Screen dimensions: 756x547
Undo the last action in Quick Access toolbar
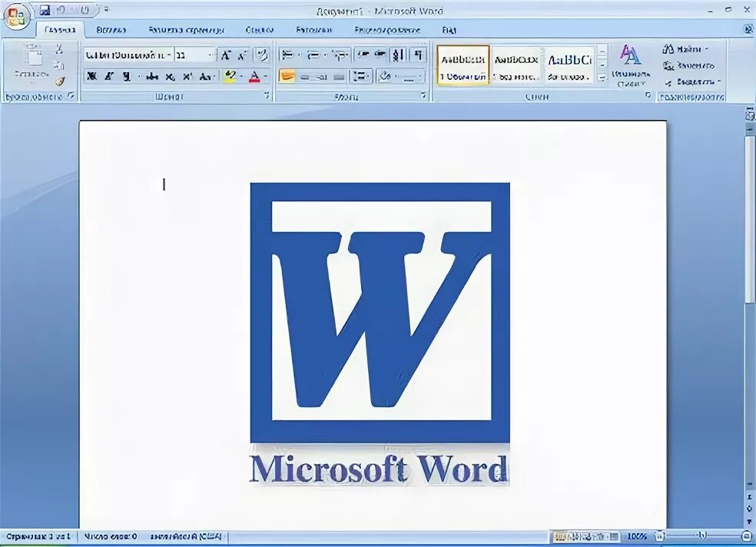click(x=60, y=10)
